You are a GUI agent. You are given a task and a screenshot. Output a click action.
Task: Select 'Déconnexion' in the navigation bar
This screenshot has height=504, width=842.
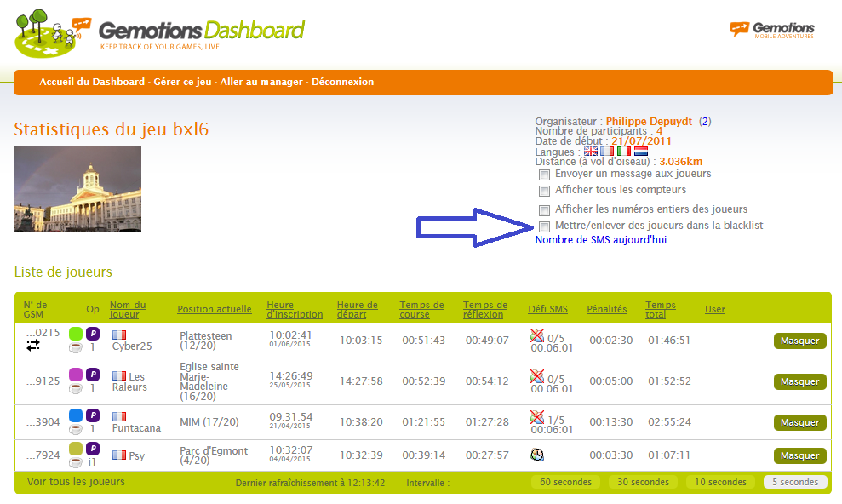point(342,82)
